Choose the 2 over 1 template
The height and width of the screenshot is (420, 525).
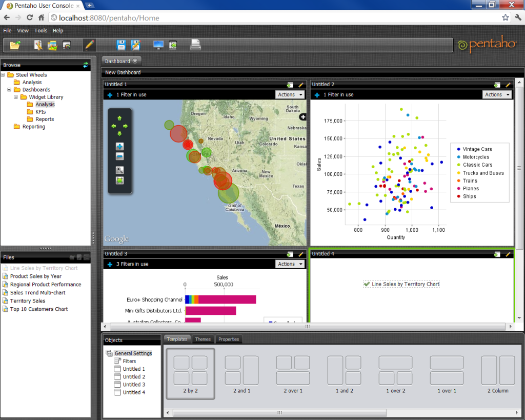pos(293,374)
